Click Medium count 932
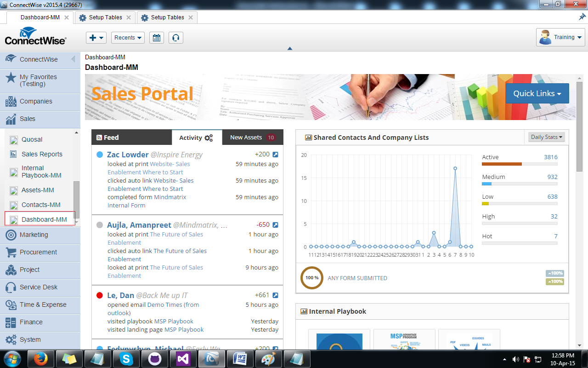Screen dimensions: 588x368 [x=552, y=177]
